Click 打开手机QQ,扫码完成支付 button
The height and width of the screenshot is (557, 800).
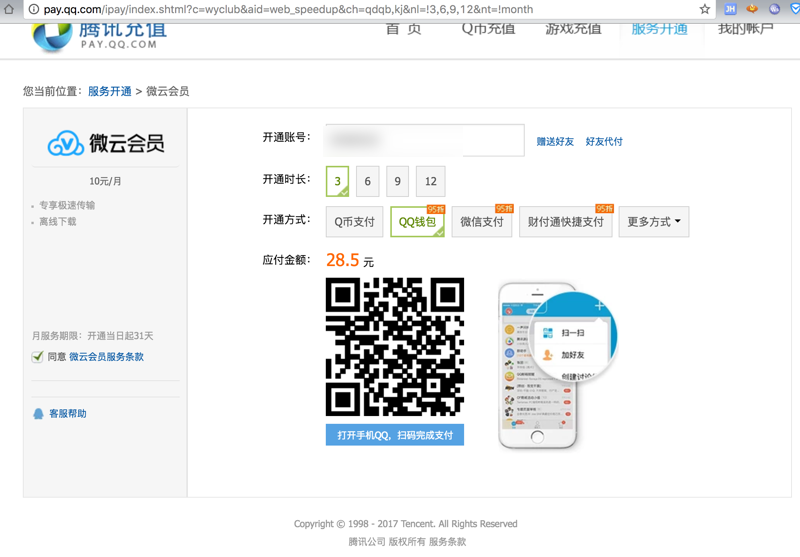pos(395,435)
